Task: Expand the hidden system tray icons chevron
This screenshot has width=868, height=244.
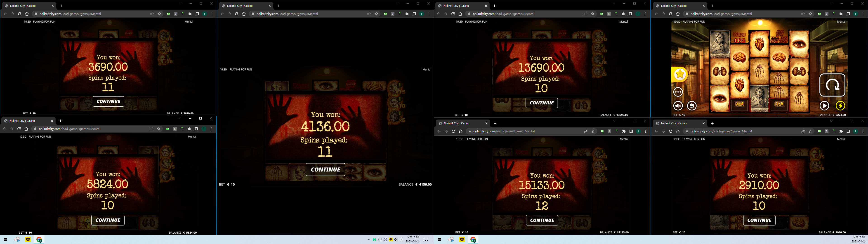Action: click(x=369, y=240)
